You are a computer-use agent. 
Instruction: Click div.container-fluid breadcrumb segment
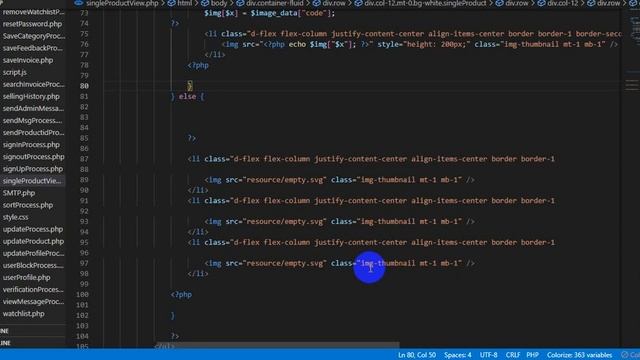tap(274, 3)
